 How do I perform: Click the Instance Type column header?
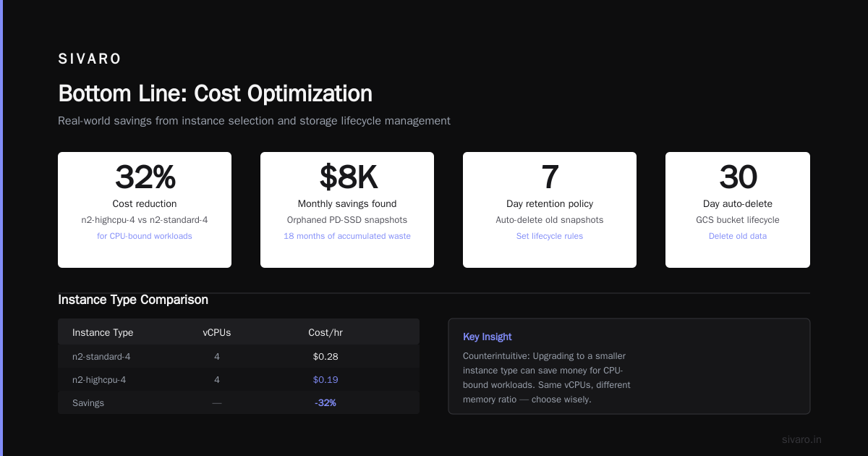coord(103,333)
